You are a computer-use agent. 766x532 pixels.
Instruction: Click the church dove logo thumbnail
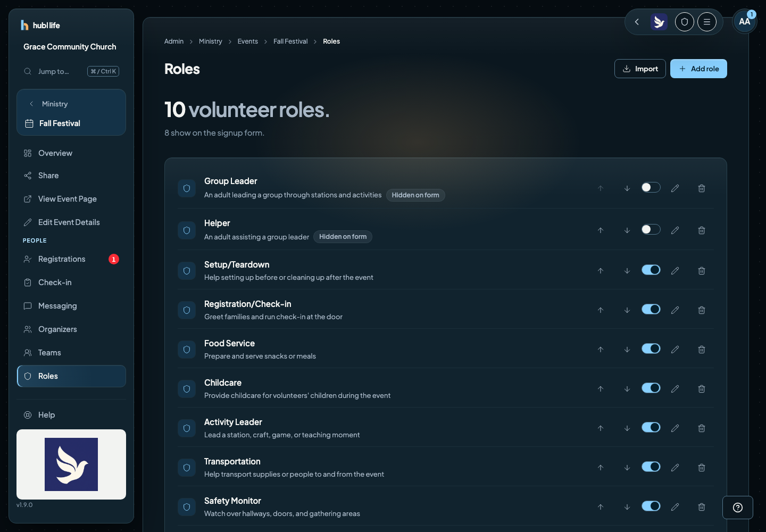71,464
